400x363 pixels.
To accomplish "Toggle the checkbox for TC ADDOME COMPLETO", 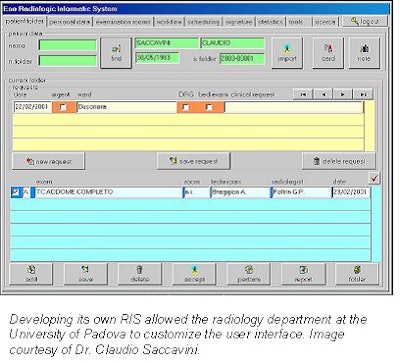I will click(16, 192).
